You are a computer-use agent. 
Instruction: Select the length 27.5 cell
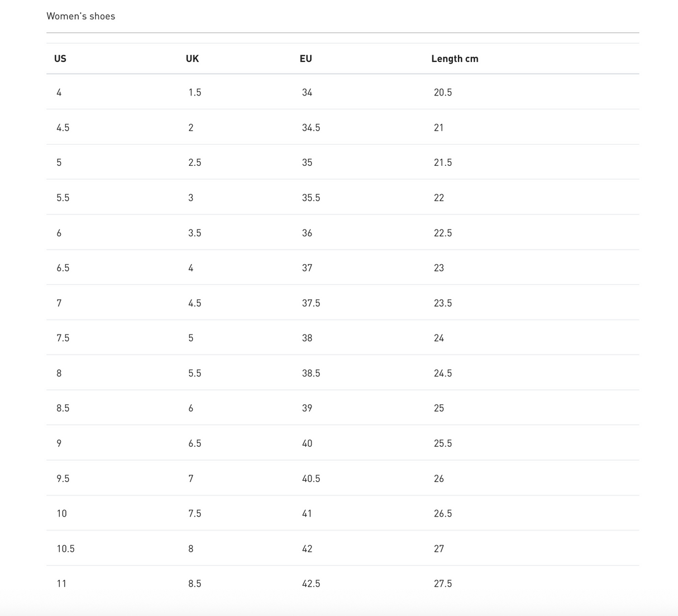click(x=443, y=584)
